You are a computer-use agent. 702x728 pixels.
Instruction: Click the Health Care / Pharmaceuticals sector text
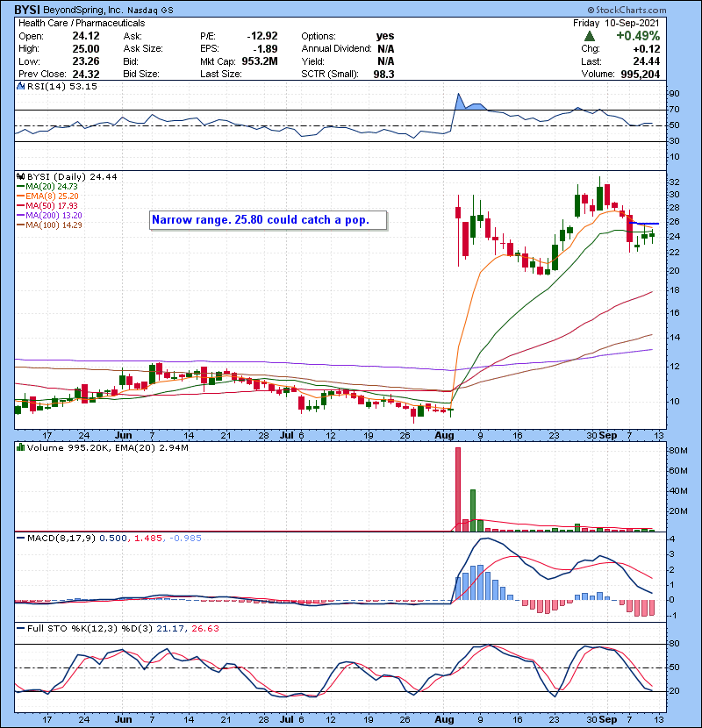pyautogui.click(x=82, y=23)
